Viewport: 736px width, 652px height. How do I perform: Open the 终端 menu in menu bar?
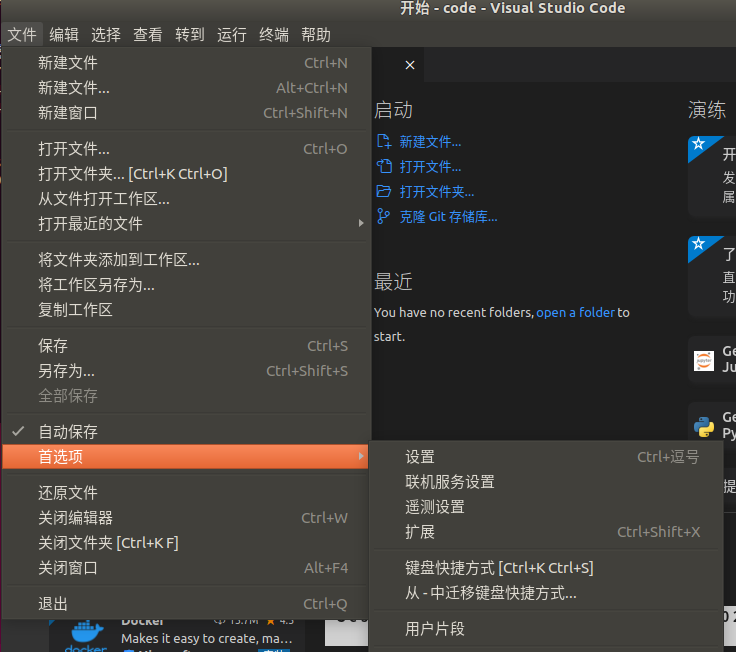[274, 35]
